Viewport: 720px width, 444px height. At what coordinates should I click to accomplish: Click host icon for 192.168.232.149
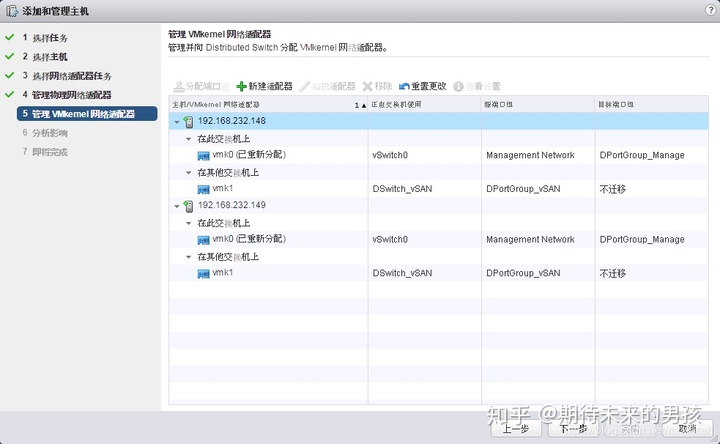188,206
